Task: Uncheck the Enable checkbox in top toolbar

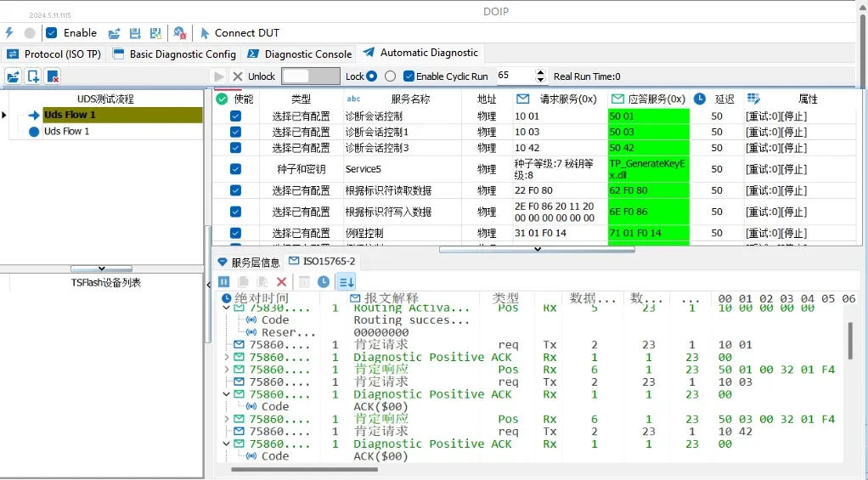Action: click(x=52, y=33)
